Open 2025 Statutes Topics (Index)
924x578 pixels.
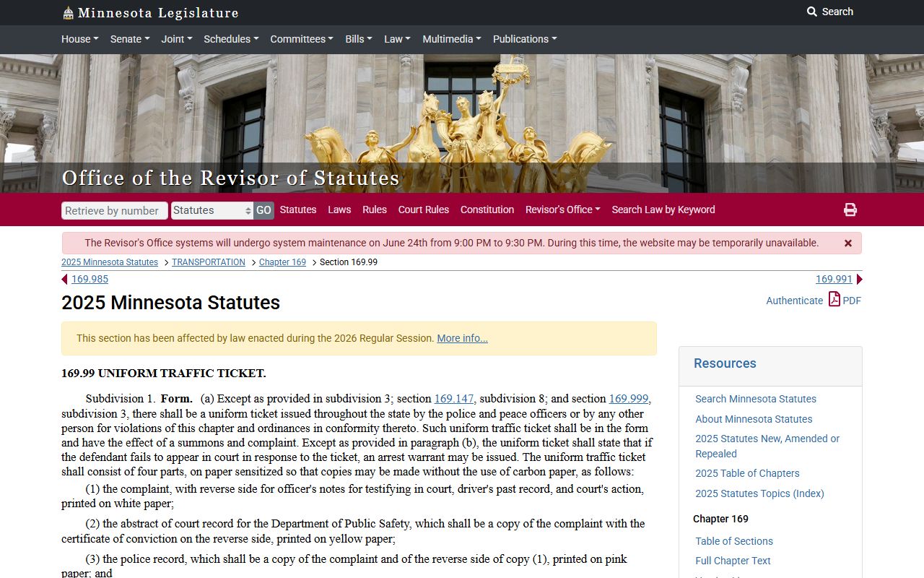(x=759, y=493)
